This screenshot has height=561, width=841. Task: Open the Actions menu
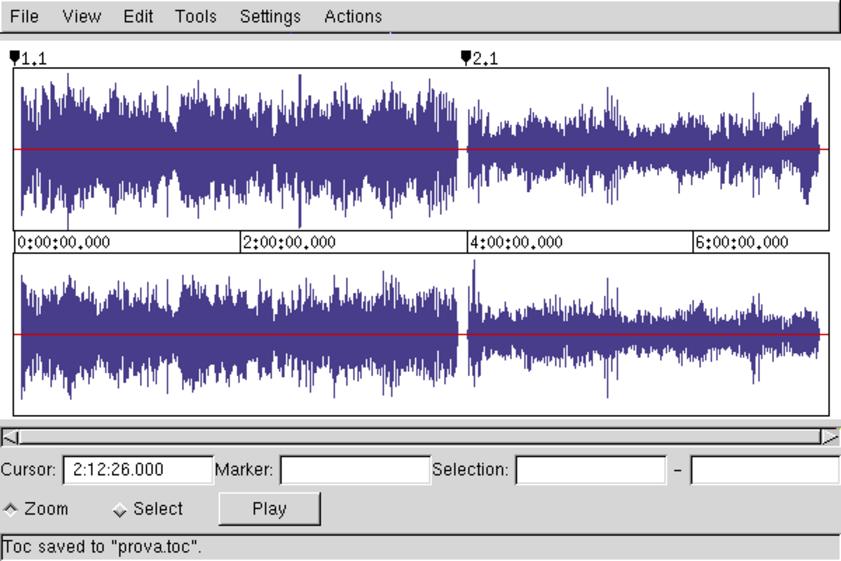click(x=353, y=17)
